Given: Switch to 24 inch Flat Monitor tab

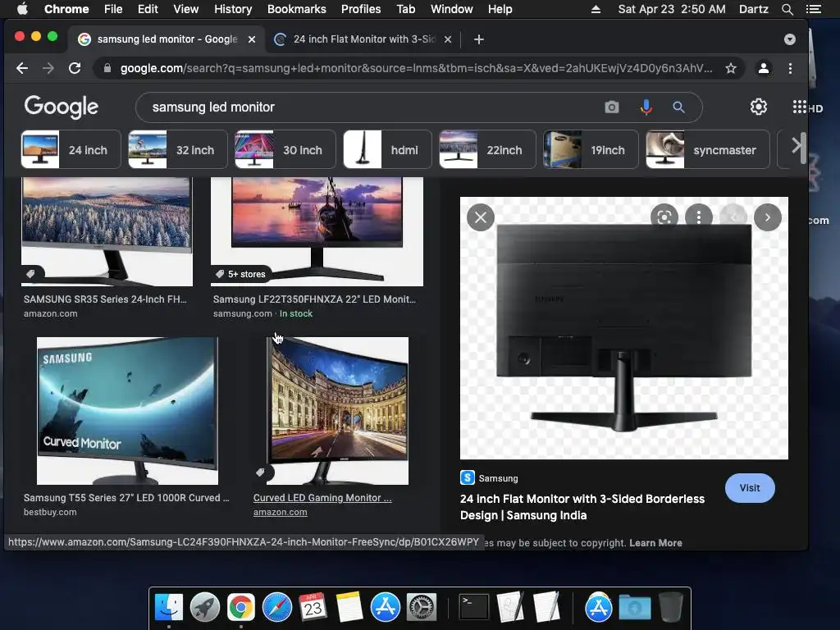Looking at the screenshot, I should [364, 39].
